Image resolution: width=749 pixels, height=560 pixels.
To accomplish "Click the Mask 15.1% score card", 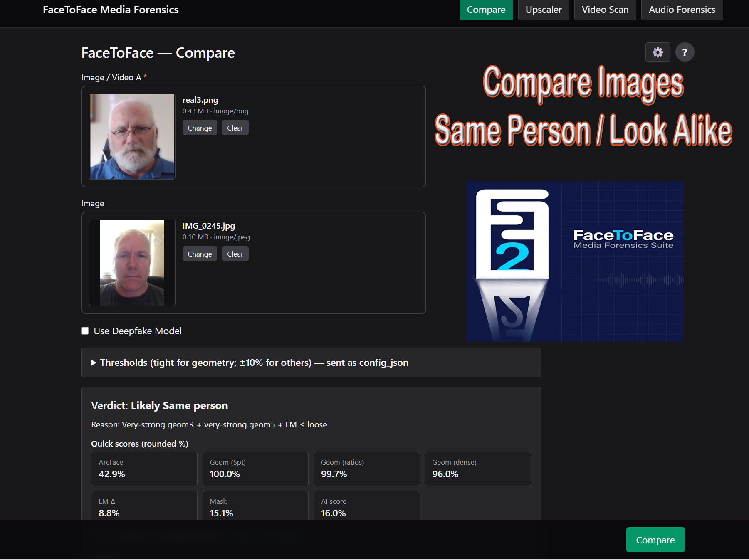I will 255,506.
